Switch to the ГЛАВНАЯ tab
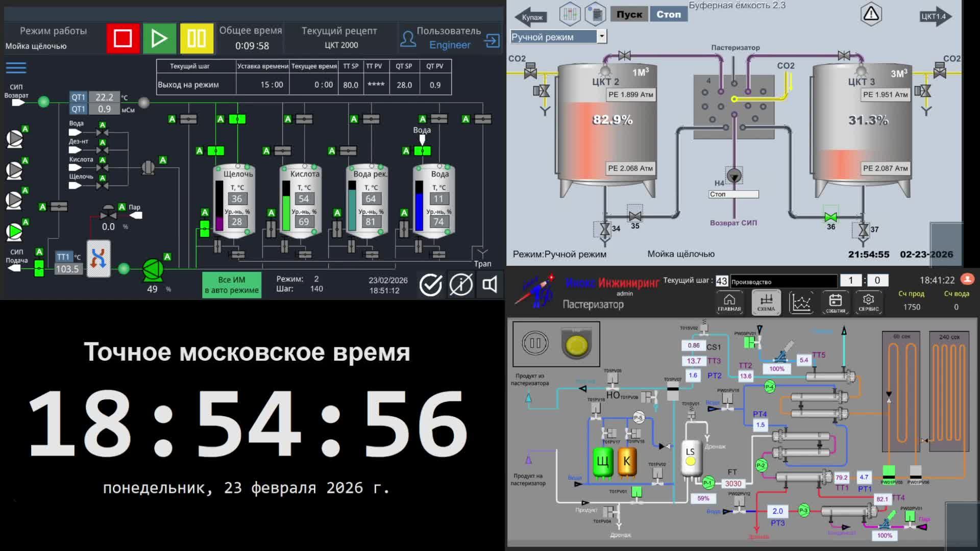The image size is (980, 551). click(729, 303)
